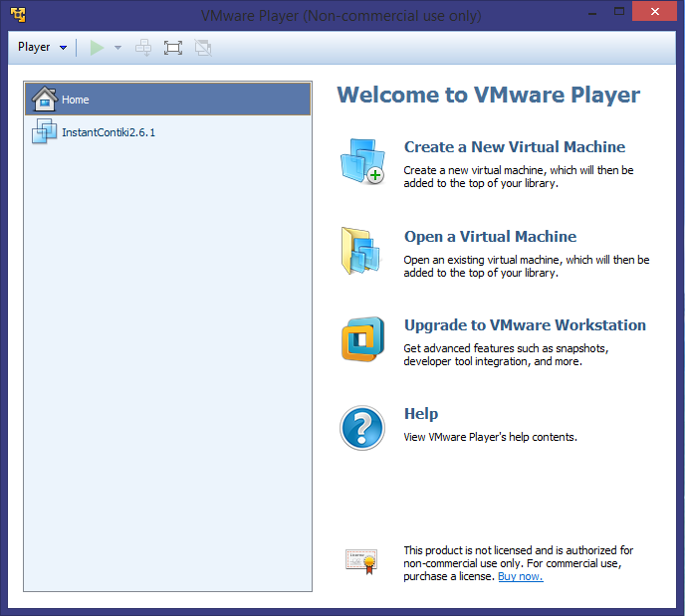Select the Home house icon in library
685x616 pixels.
click(45, 100)
